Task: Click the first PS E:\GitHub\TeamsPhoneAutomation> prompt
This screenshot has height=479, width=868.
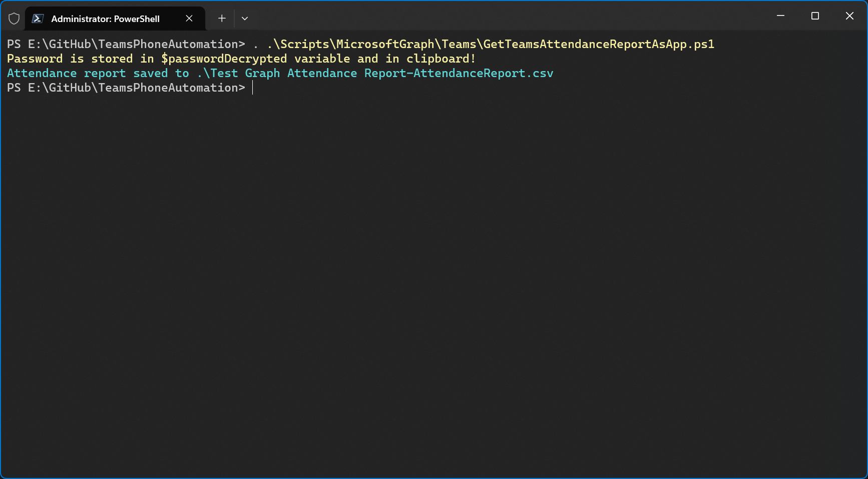Action: point(126,44)
